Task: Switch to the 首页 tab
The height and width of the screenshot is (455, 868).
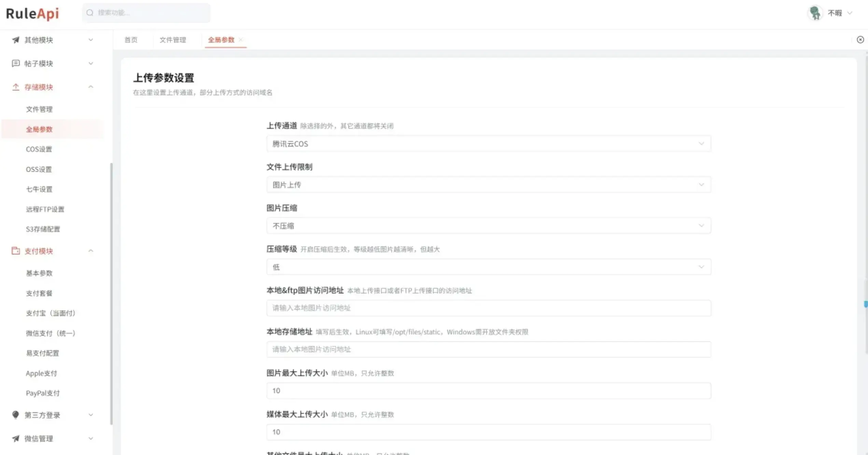Action: (x=131, y=40)
